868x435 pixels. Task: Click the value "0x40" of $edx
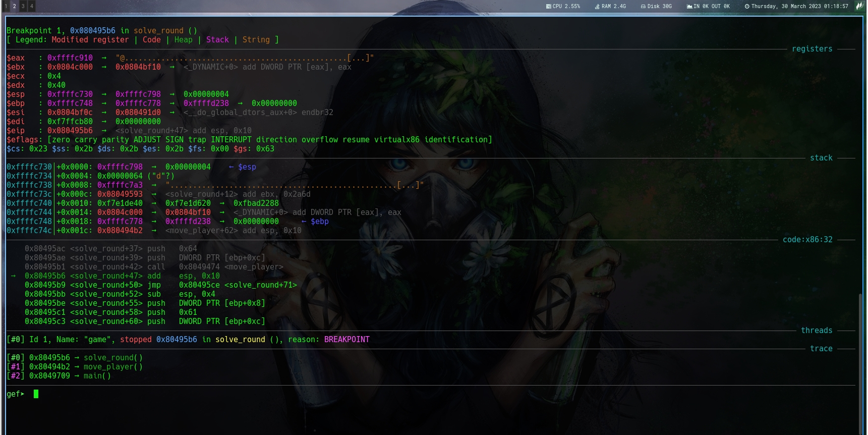pos(56,85)
